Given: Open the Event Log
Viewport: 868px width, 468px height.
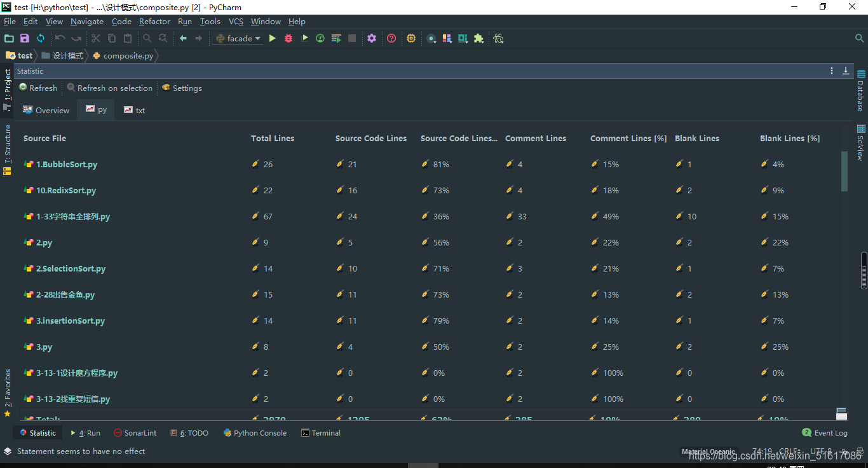Looking at the screenshot, I should (825, 433).
